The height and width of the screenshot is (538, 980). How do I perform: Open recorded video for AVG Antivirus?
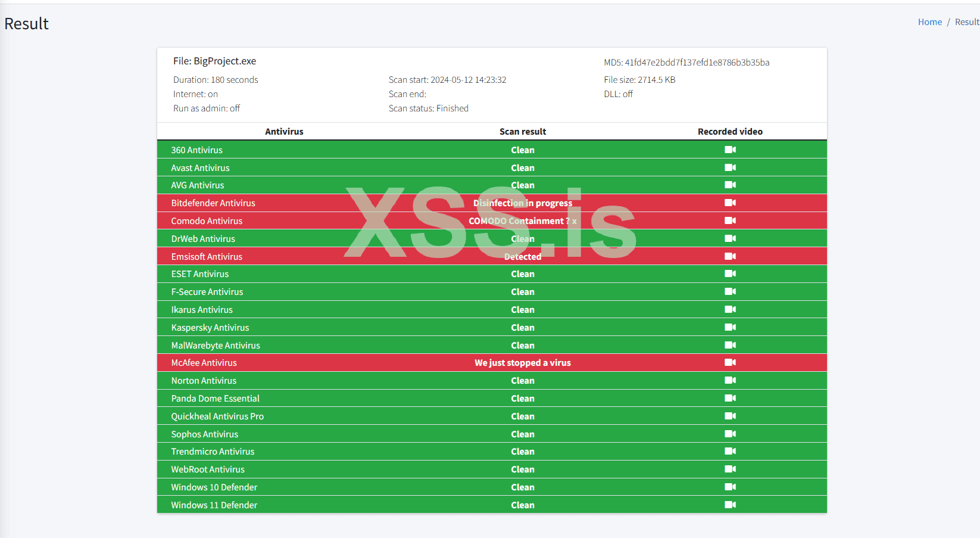(x=730, y=185)
